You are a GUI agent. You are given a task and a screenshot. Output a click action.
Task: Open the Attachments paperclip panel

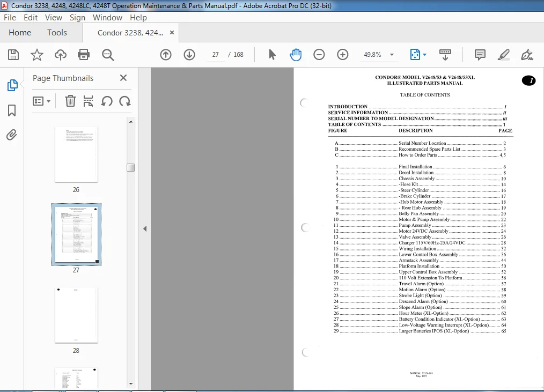pos(11,135)
